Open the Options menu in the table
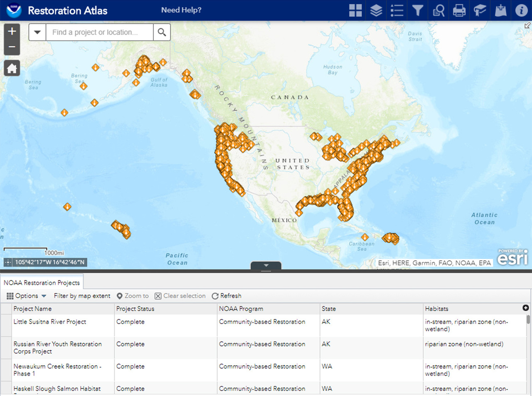This screenshot has height=396, width=532. coord(26,296)
